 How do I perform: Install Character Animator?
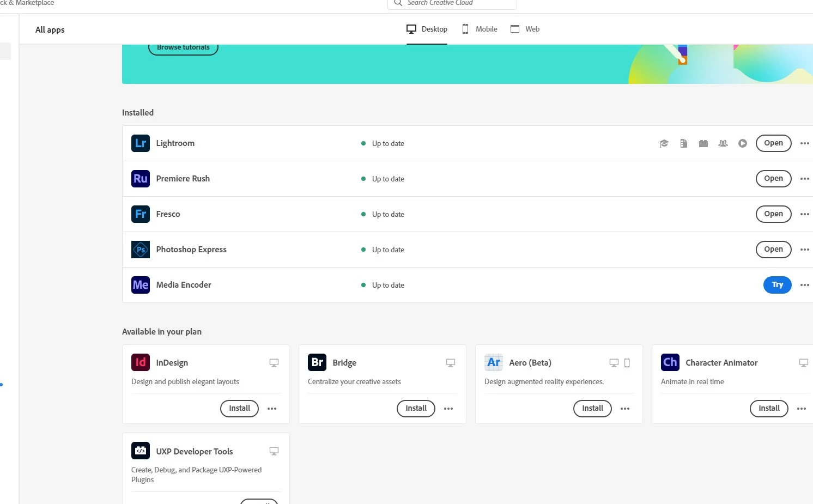pyautogui.click(x=769, y=409)
